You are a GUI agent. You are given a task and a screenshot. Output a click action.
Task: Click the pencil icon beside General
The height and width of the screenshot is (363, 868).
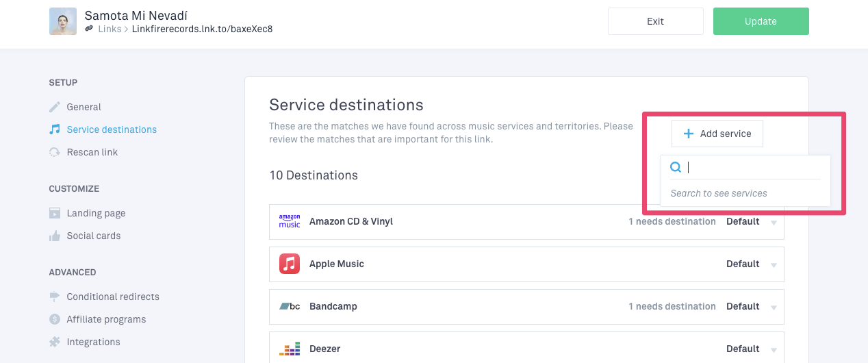tap(55, 107)
